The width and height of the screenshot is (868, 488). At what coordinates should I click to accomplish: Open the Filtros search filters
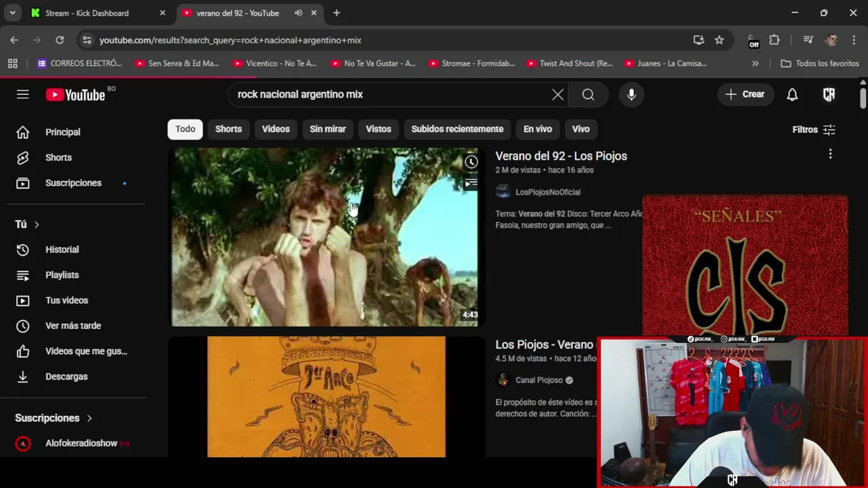click(x=814, y=129)
